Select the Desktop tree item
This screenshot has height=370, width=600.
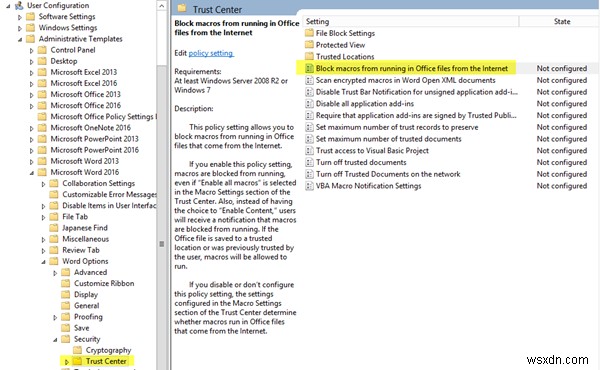64,61
